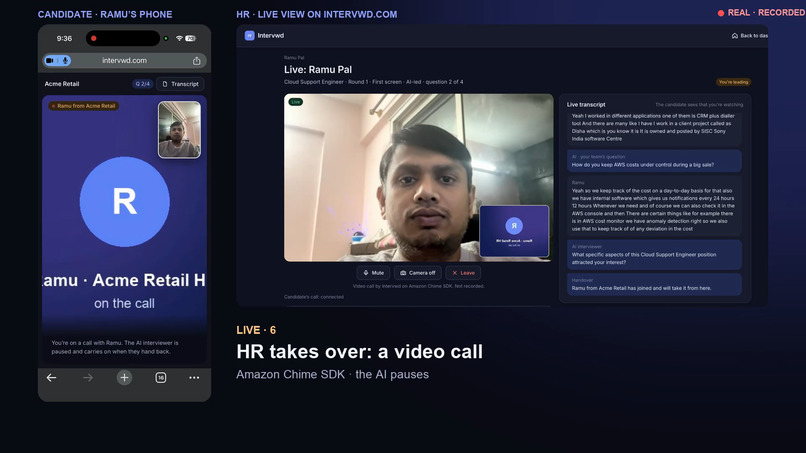Tap the candidate self-view thumbnail on phone
This screenshot has width=806, height=453.
(179, 130)
